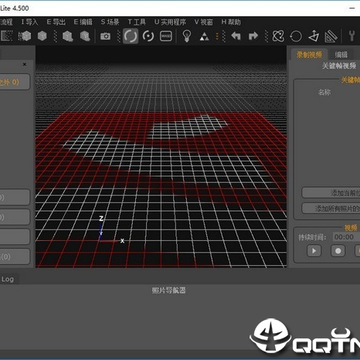Click the triangles wireframe icon
This screenshot has width=360, height=360.
click(204, 37)
